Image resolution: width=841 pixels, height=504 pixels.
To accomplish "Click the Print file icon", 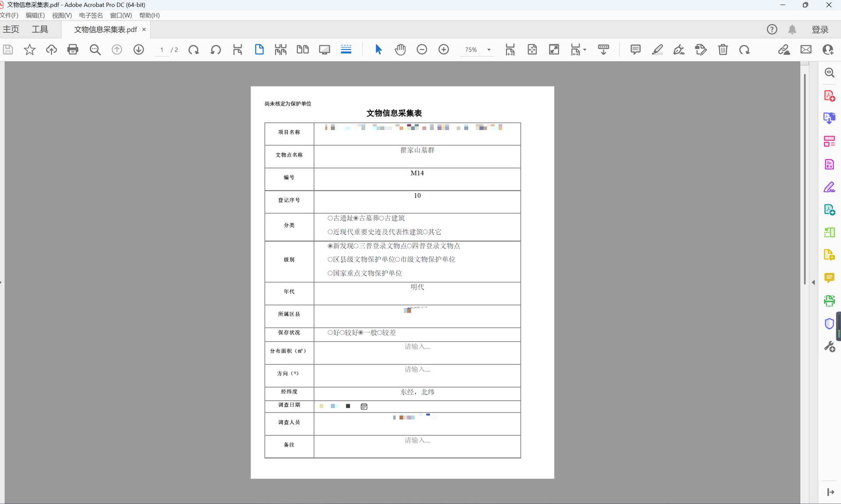I will (x=73, y=49).
